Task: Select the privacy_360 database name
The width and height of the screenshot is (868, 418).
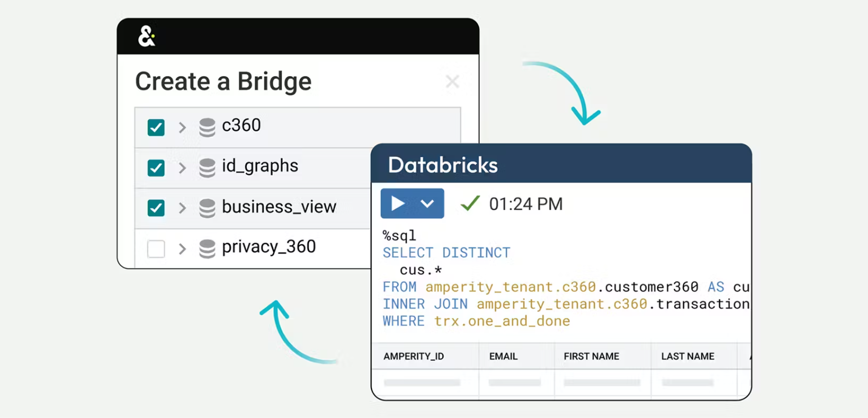Action: [x=269, y=247]
